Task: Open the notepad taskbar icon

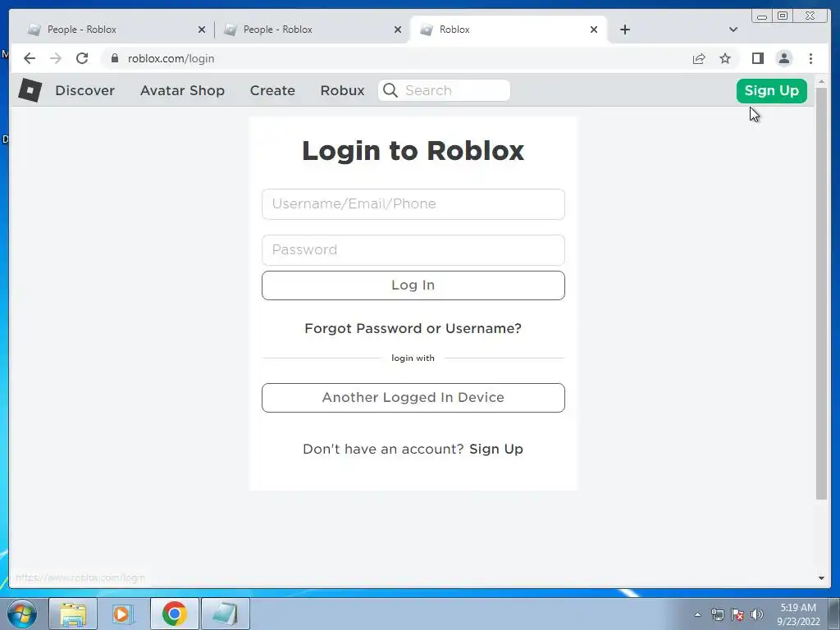Action: (x=226, y=614)
